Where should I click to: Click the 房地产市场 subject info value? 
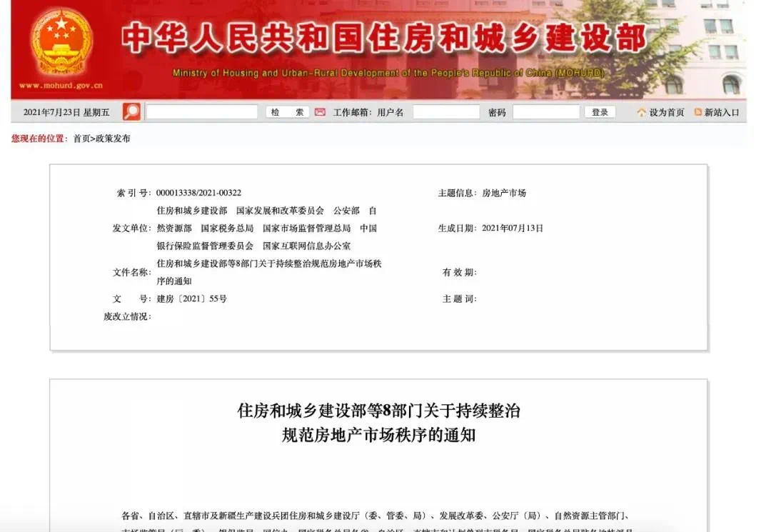504,193
